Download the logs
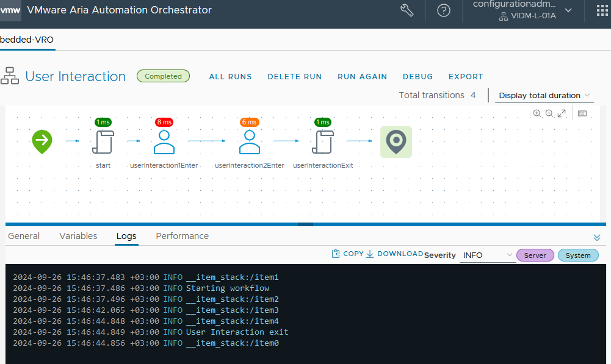Viewport: 611px width, 364px height. click(x=394, y=254)
